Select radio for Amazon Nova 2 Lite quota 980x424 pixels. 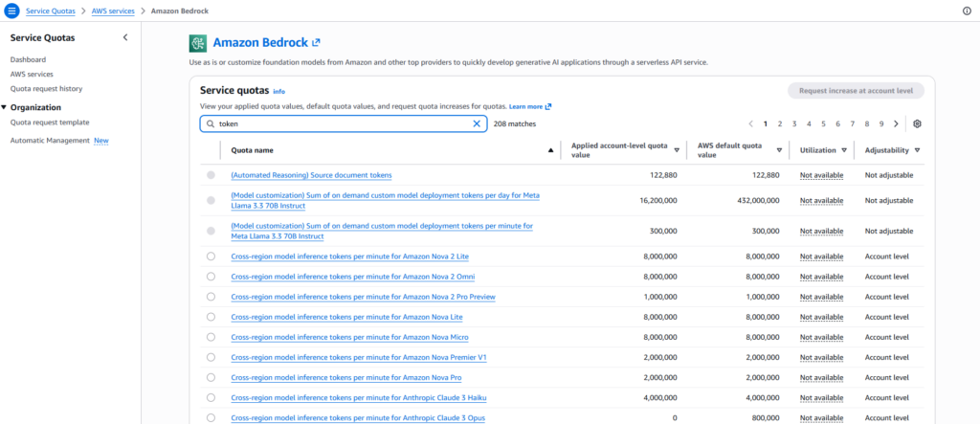pyautogui.click(x=211, y=257)
